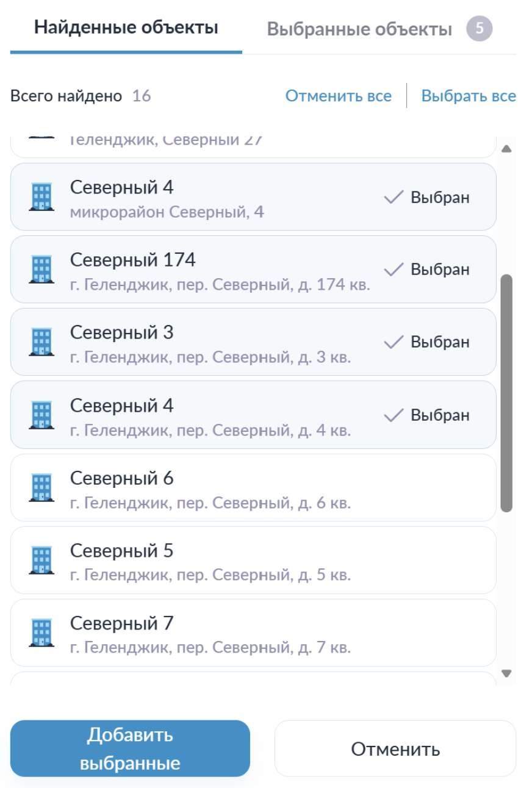Click the building icon next to Северный 3
Screen dimensions: 532x788
click(x=41, y=342)
